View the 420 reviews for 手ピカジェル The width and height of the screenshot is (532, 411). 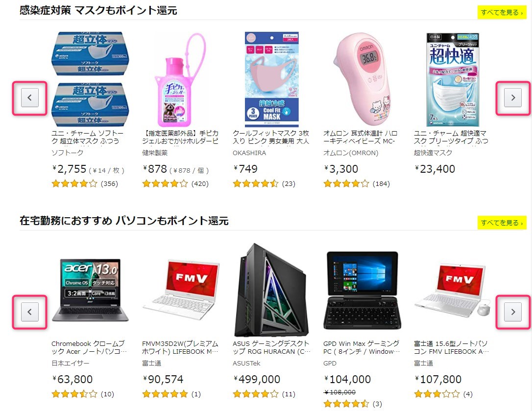coord(200,183)
